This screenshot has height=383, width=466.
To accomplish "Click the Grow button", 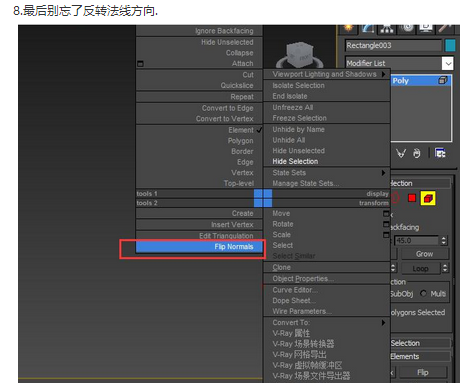I will pos(424,254).
